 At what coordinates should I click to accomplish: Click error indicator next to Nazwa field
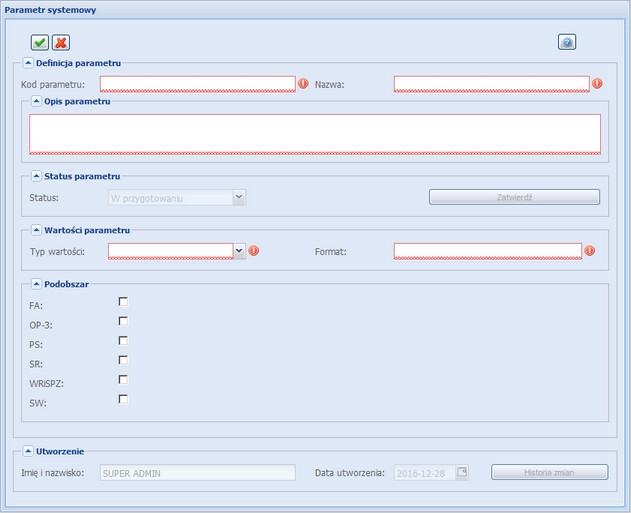597,83
